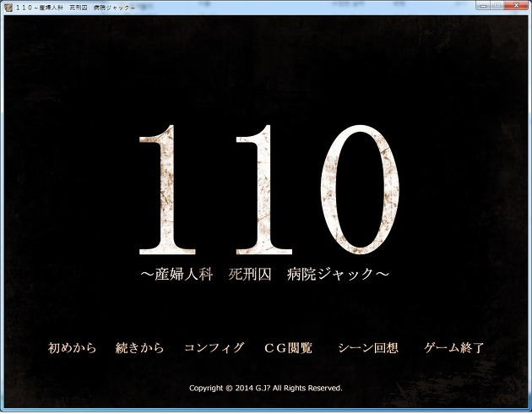Close the game window
Viewport: 532px width, 414px height.
[516, 5]
